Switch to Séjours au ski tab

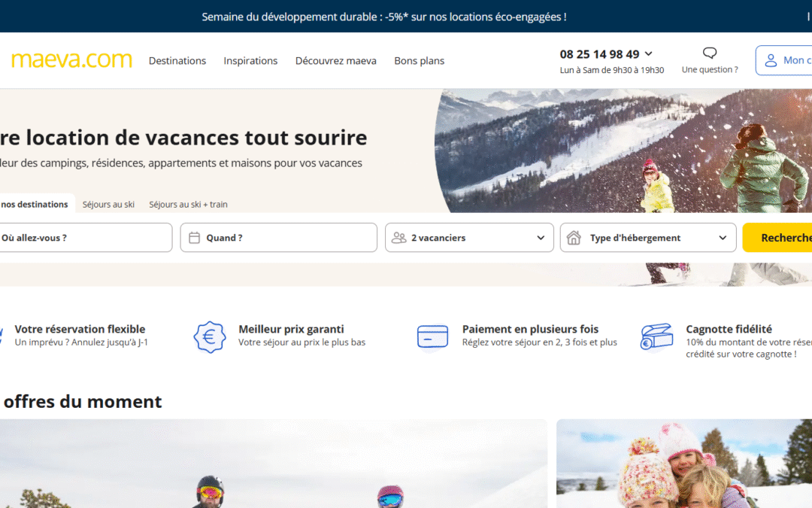tap(108, 205)
